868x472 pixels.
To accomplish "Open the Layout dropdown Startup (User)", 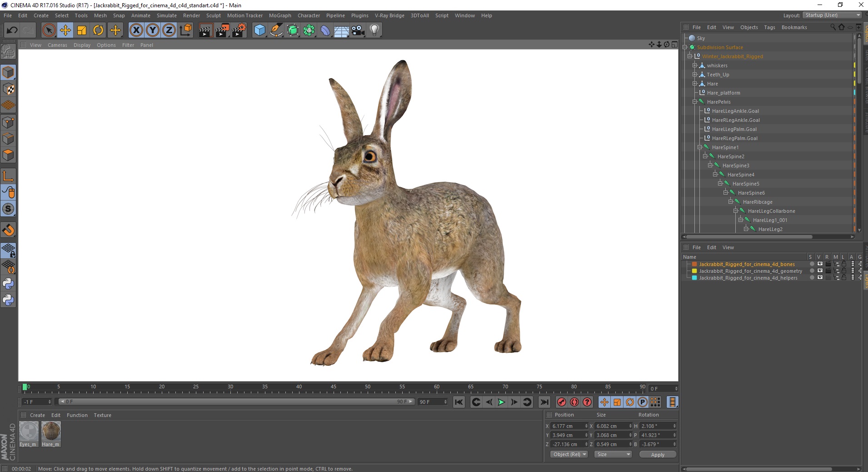I will (x=833, y=15).
